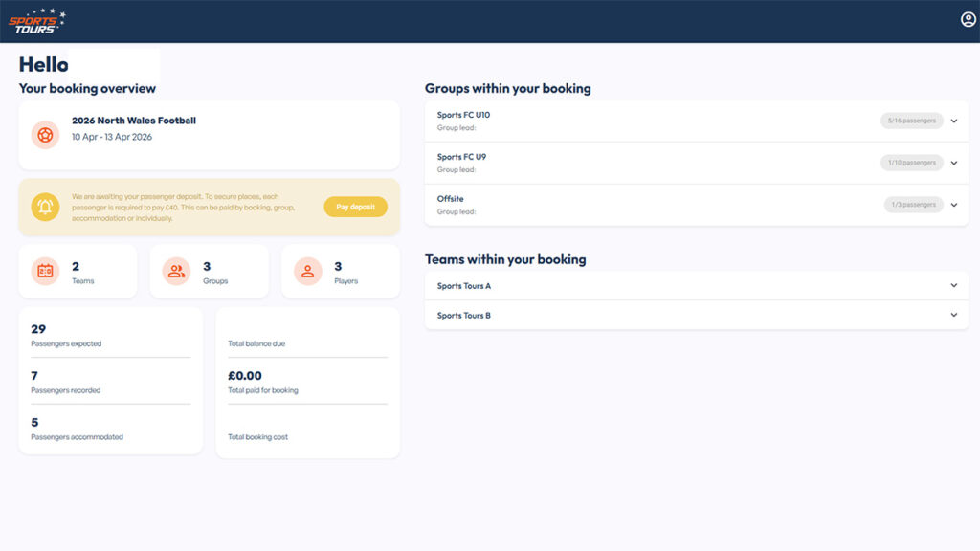
Task: Click the 3 Groups summary card
Action: (209, 272)
